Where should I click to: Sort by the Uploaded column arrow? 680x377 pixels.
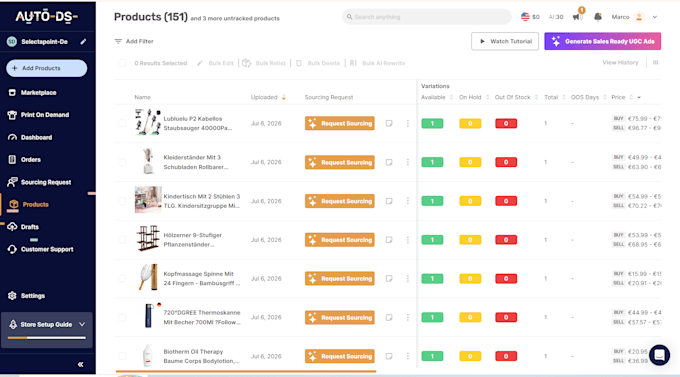pos(284,97)
